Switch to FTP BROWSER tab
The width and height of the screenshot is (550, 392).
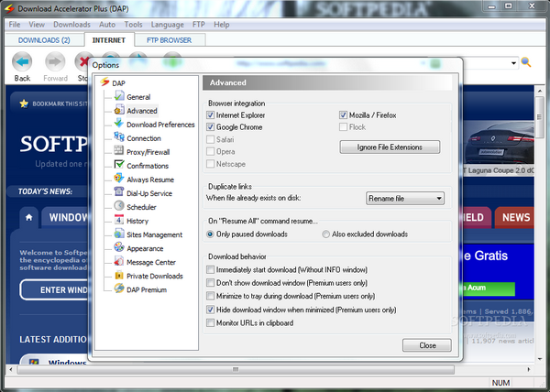pyautogui.click(x=169, y=40)
